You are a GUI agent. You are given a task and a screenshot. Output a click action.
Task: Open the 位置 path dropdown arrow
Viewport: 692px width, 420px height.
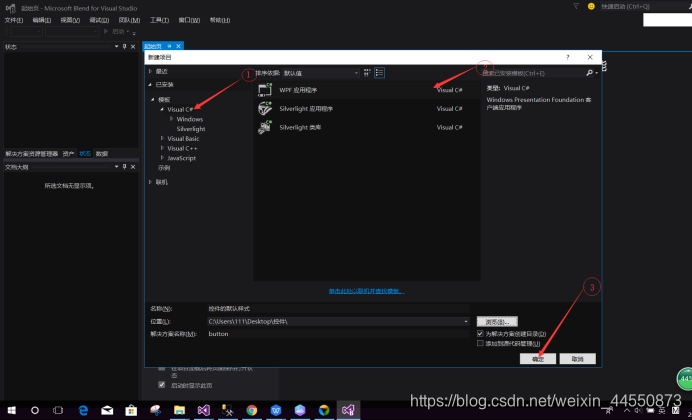pos(466,322)
